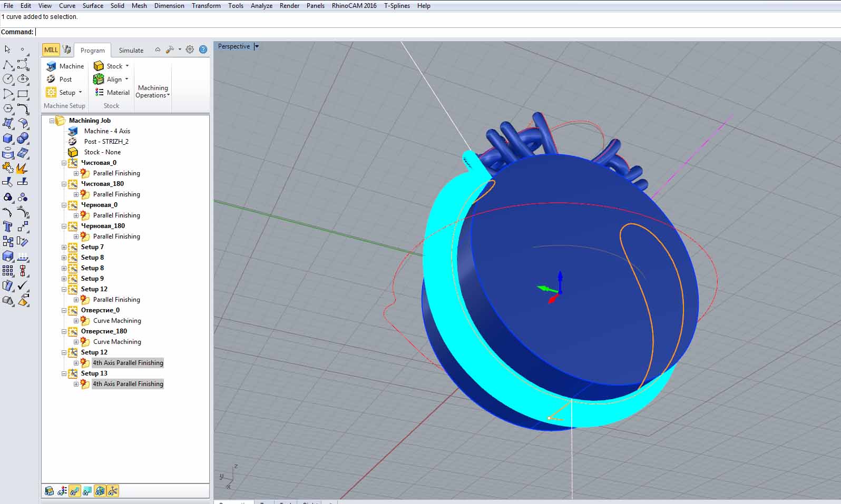Open RhinoCAM help icon

(x=203, y=50)
